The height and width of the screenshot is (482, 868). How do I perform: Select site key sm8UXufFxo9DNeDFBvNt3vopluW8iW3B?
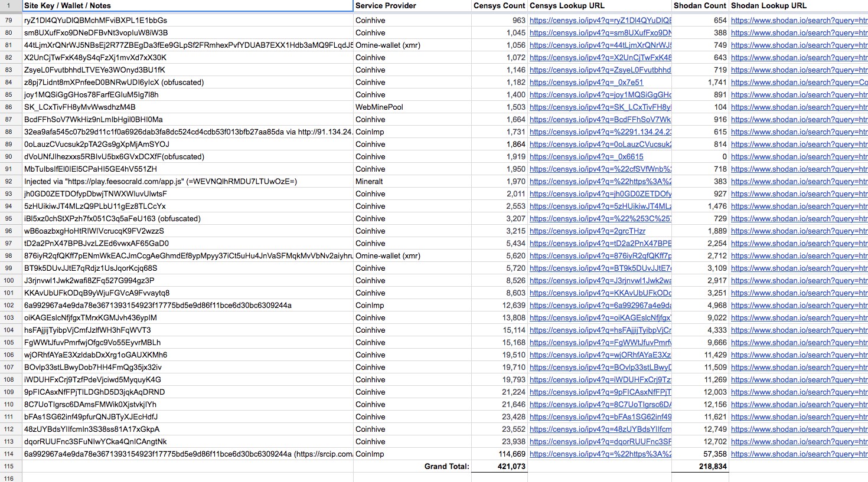[x=188, y=32]
